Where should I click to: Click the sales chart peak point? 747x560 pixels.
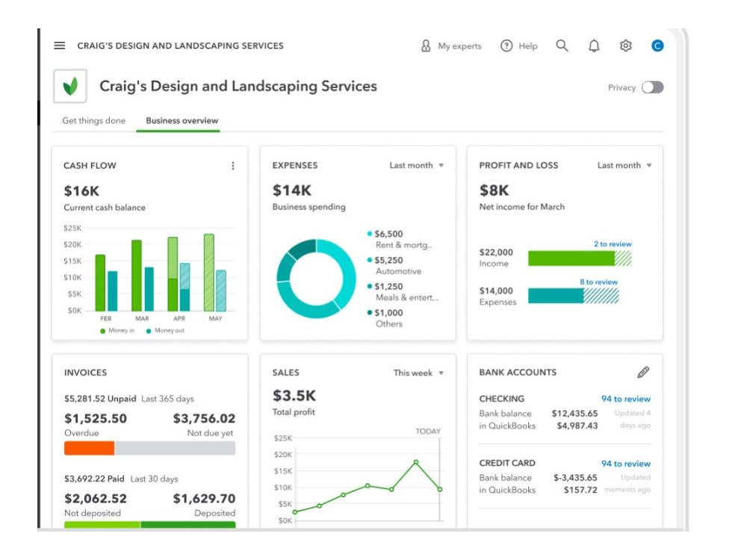pyautogui.click(x=416, y=462)
